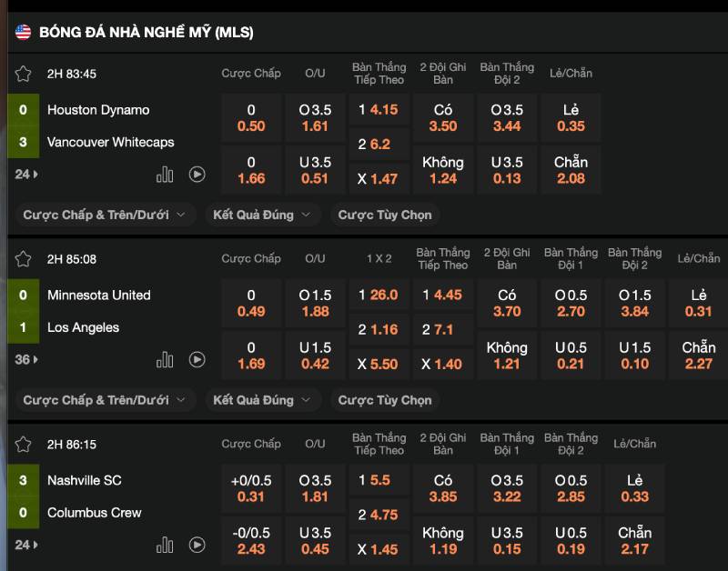728x571 pixels.
Task: Choose Chẵn odds 2.17 for Nashville match
Action: 634,540
